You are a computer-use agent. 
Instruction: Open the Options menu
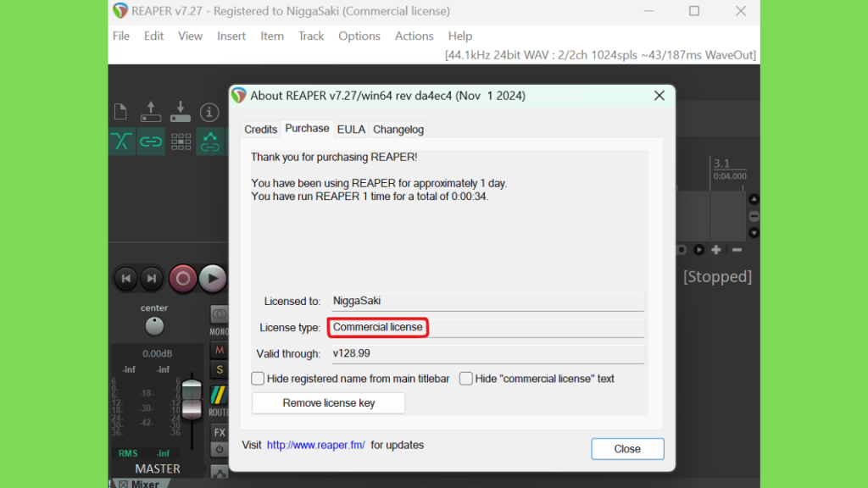click(359, 36)
